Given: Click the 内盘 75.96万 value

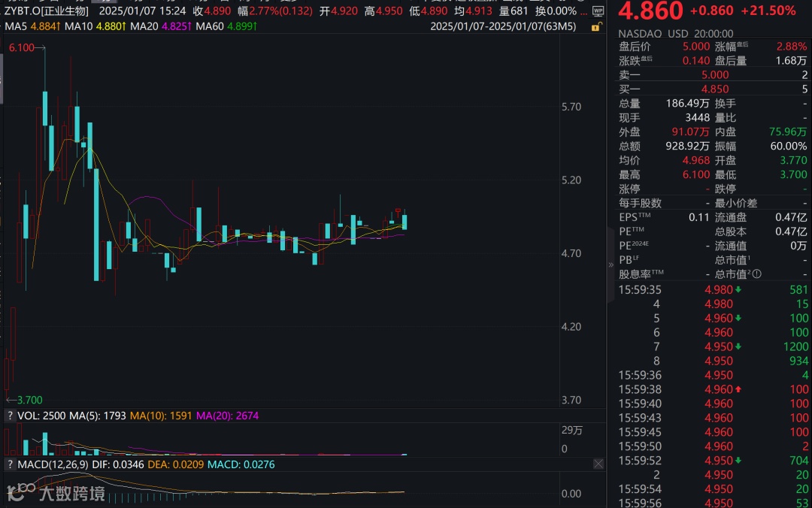Looking at the screenshot, I should 788,132.
